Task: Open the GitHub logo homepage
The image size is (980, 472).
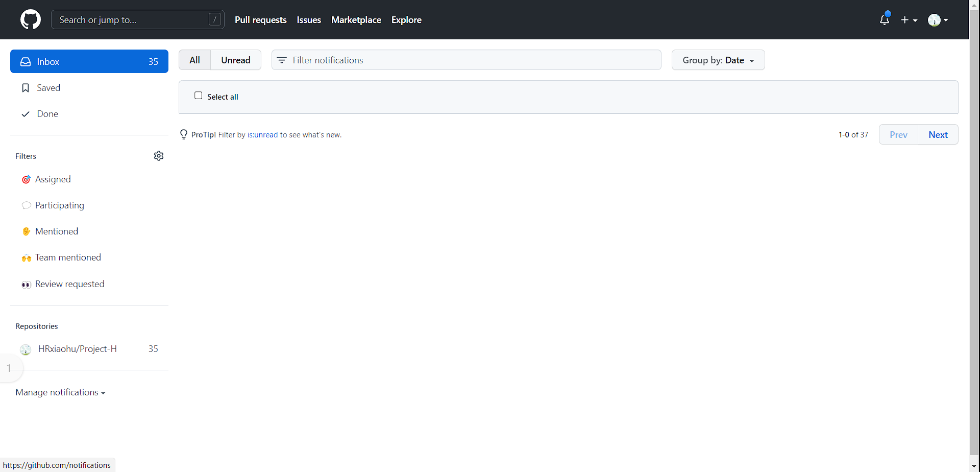Action: pos(31,20)
